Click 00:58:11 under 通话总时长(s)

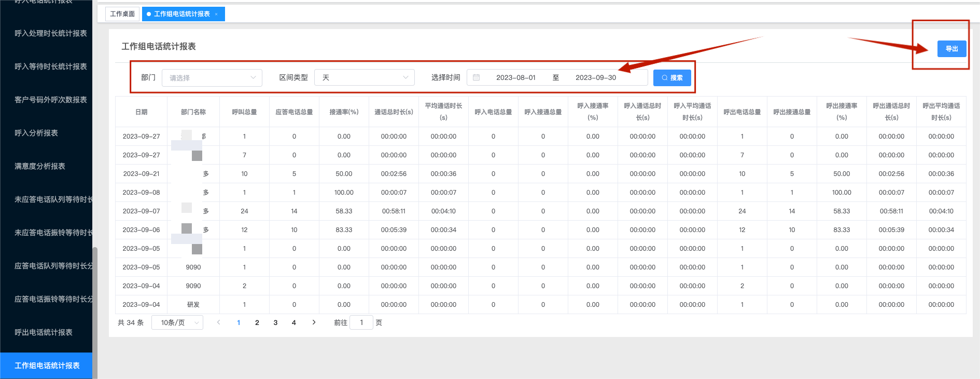pos(394,211)
